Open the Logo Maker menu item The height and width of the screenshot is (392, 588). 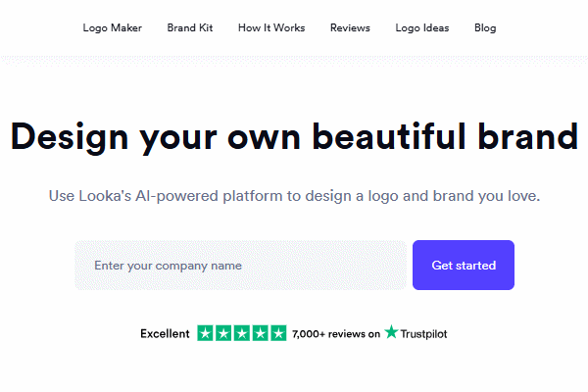[112, 28]
